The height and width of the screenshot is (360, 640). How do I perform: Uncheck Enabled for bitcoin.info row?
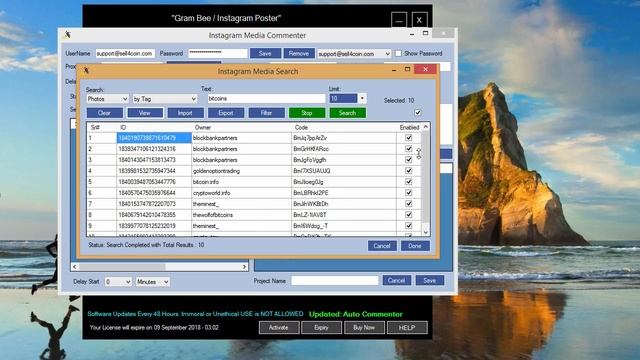click(x=409, y=182)
